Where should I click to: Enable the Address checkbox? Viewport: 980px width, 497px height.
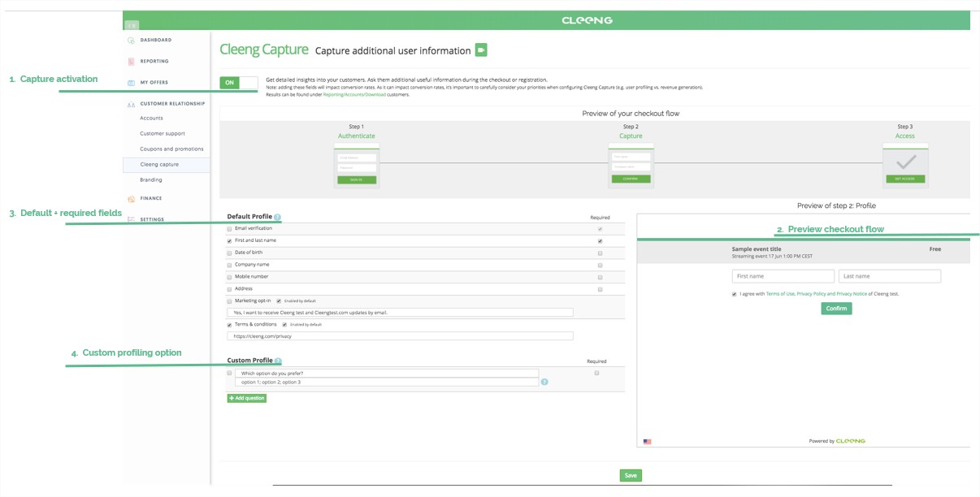click(229, 289)
